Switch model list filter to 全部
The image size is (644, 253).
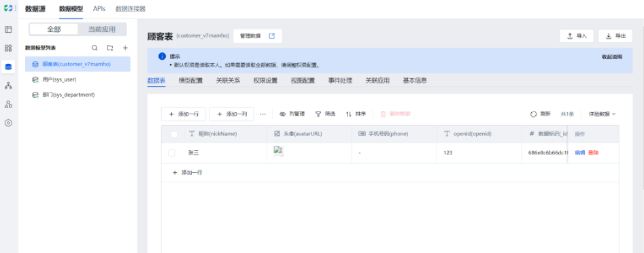click(54, 29)
